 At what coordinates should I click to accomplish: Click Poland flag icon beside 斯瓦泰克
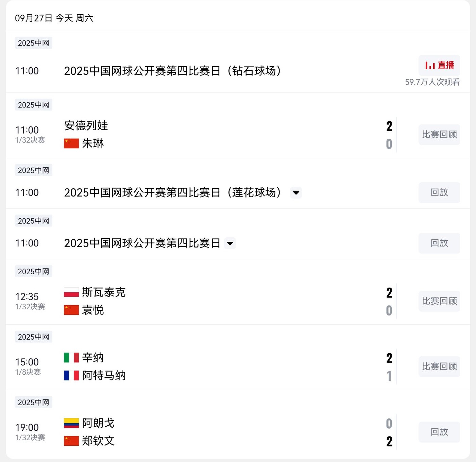coord(71,292)
